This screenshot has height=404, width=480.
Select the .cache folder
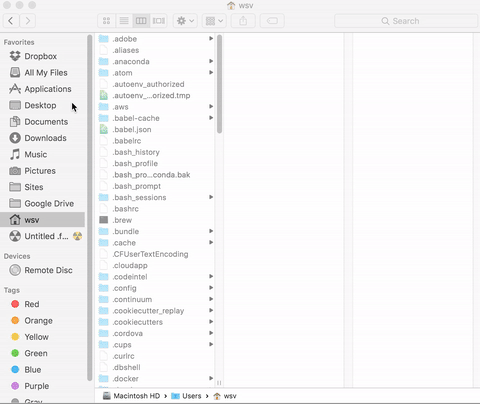(x=155, y=243)
